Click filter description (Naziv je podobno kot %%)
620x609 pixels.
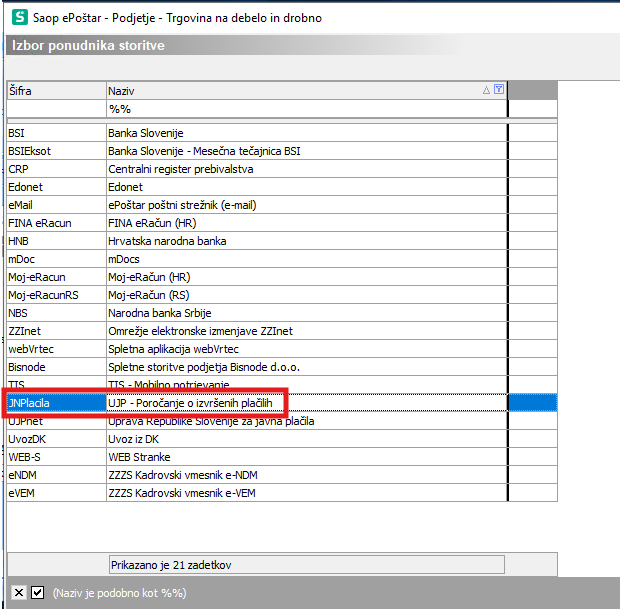(x=119, y=593)
